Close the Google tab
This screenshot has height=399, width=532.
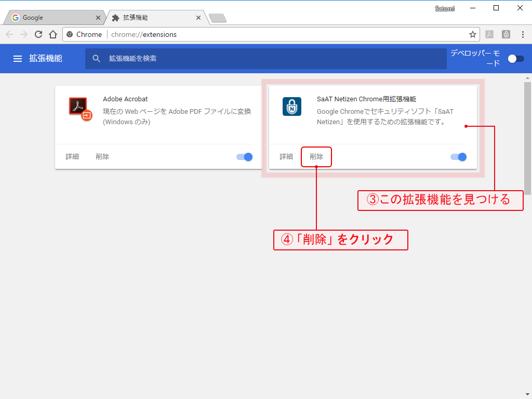(98, 18)
